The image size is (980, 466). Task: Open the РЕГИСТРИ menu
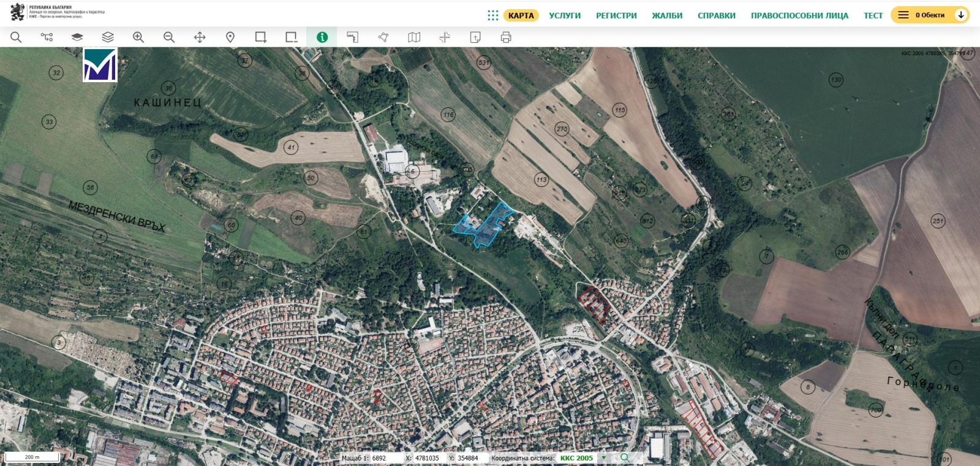(616, 15)
